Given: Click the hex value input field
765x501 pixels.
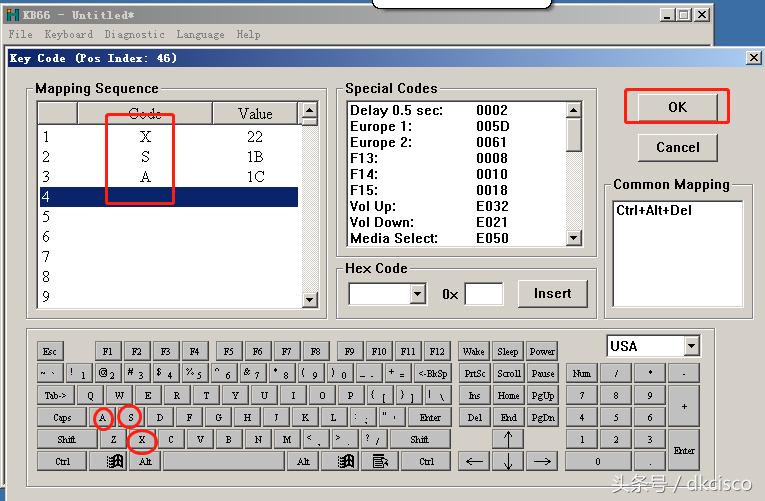Looking at the screenshot, I should point(484,294).
